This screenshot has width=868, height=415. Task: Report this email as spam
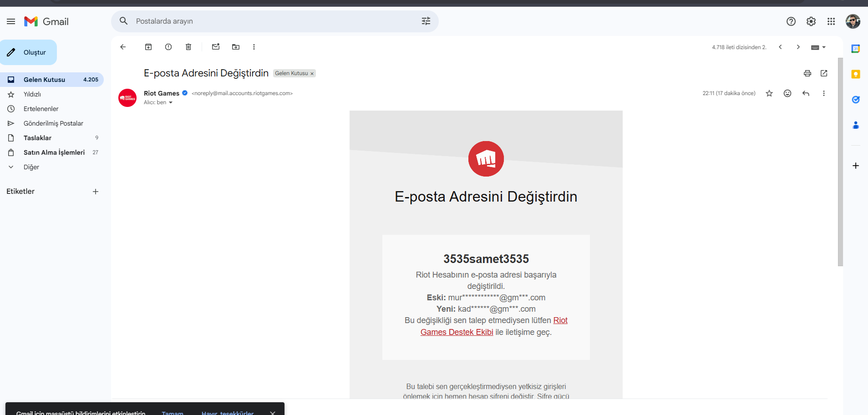(x=168, y=47)
